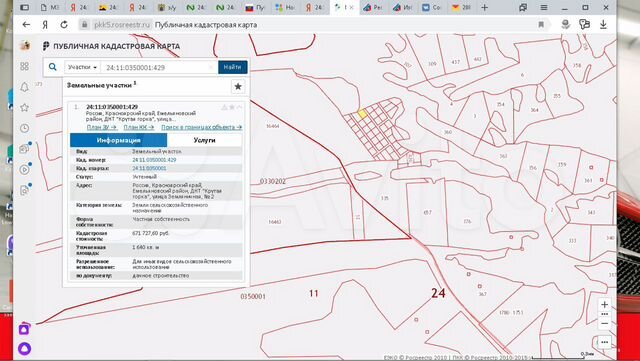Reload the page with the refresh icon
The width and height of the screenshot is (640, 361).
64,25
